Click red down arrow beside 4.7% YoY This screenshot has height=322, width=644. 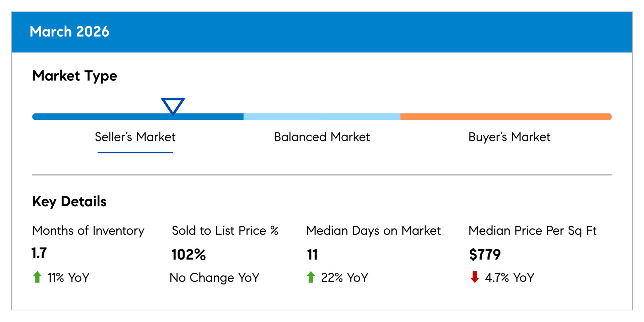click(x=475, y=277)
